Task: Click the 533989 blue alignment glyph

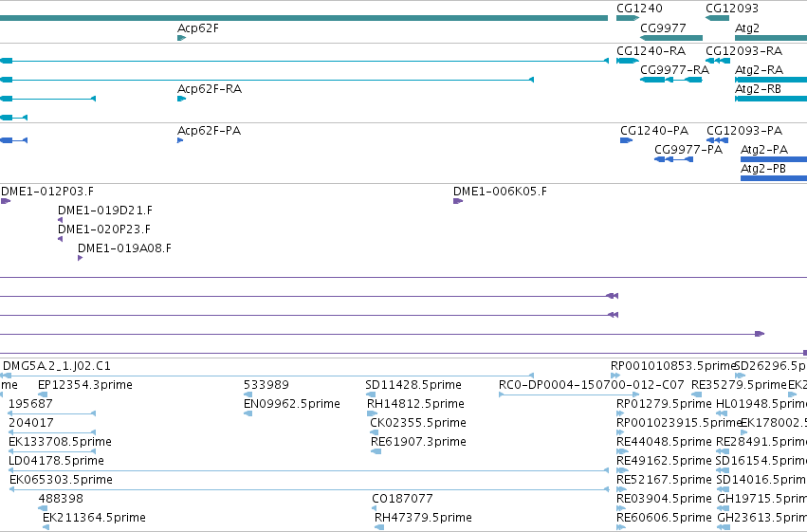Action: [x=248, y=394]
